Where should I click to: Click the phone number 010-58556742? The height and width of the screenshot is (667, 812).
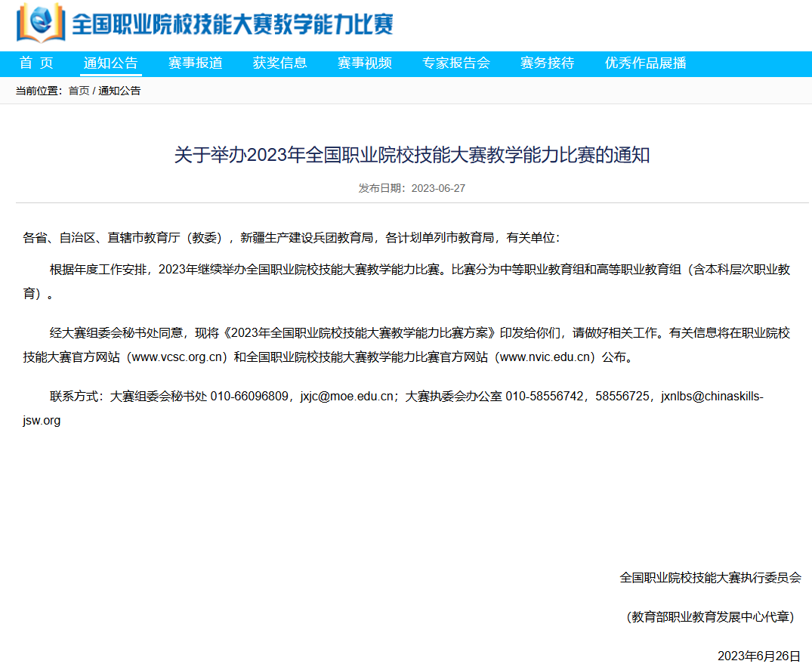[545, 397]
